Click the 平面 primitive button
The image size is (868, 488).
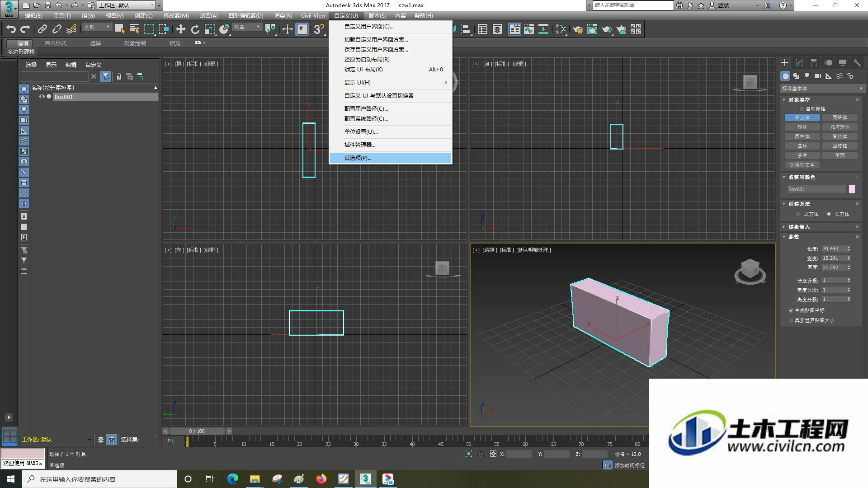[840, 155]
